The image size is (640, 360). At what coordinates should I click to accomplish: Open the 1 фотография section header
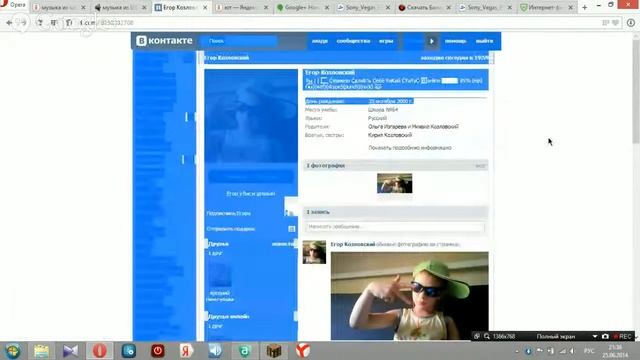coord(396,165)
